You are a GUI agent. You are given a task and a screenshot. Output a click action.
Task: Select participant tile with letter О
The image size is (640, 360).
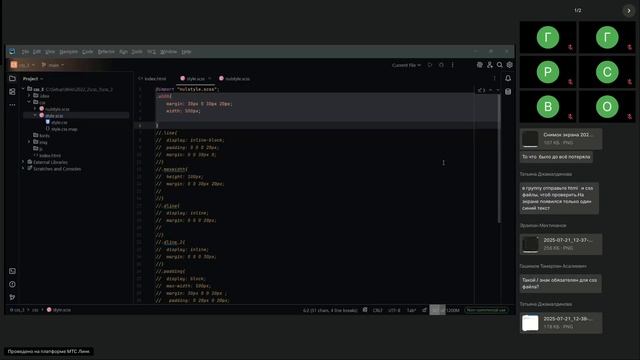pos(607,107)
